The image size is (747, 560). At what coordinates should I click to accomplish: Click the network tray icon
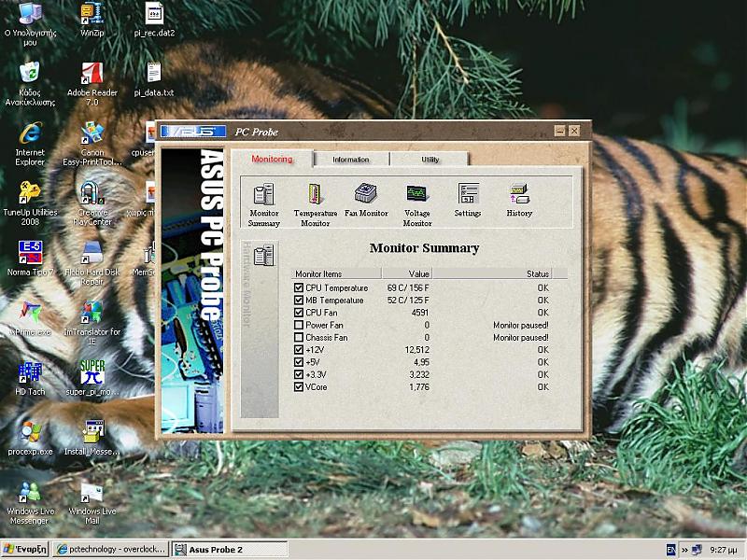point(697,550)
